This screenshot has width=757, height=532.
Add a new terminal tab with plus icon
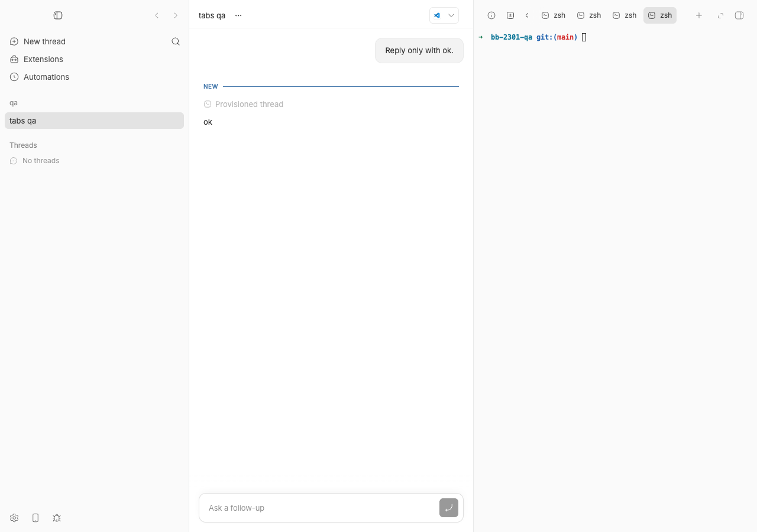(699, 15)
